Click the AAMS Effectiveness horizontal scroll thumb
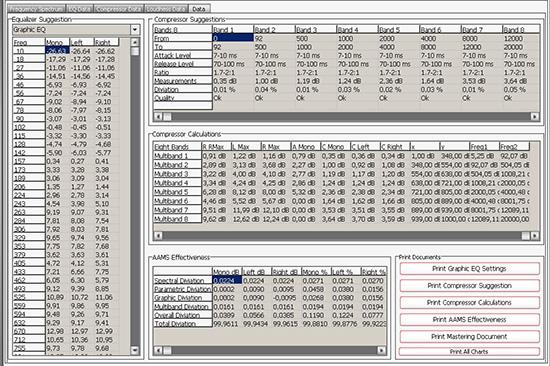Screen dimensions: 550x366 (x=167, y=350)
